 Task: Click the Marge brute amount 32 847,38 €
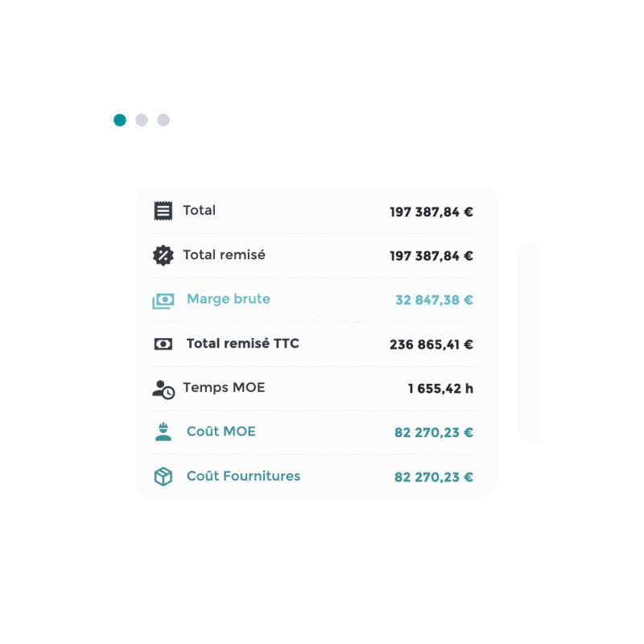click(434, 299)
